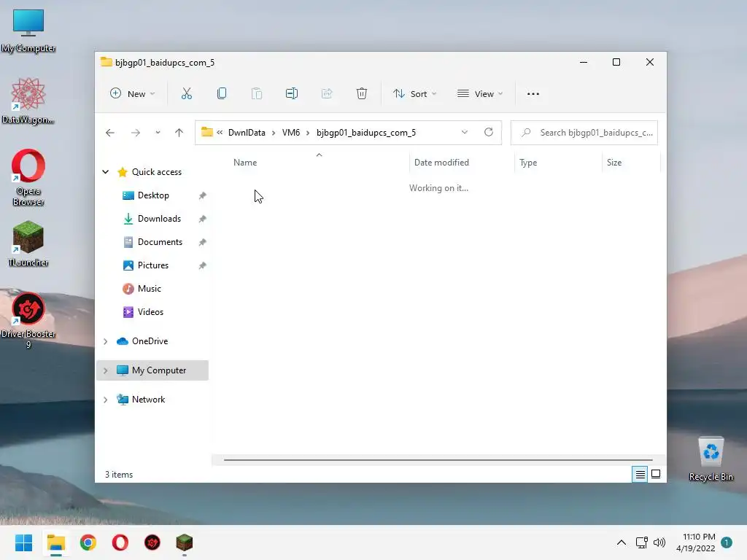Screen dimensions: 747x560
Task: Select Driver Booster 9 desktop shortcut
Action: 28,321
